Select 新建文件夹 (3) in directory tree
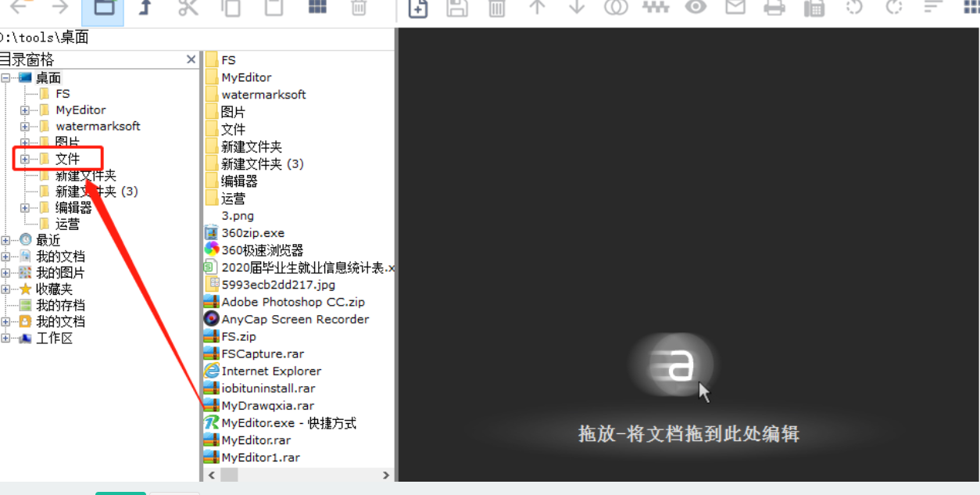Viewport: 980px width, 495px height. [97, 192]
